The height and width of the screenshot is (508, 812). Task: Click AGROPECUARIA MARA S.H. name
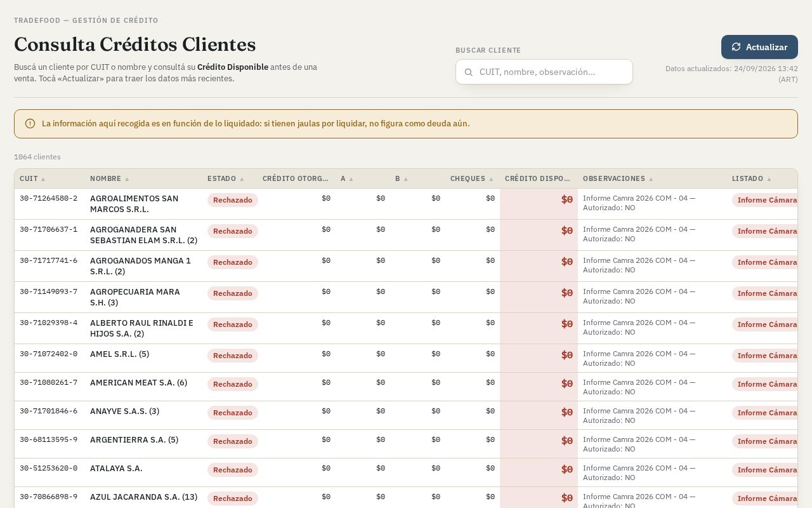135,297
